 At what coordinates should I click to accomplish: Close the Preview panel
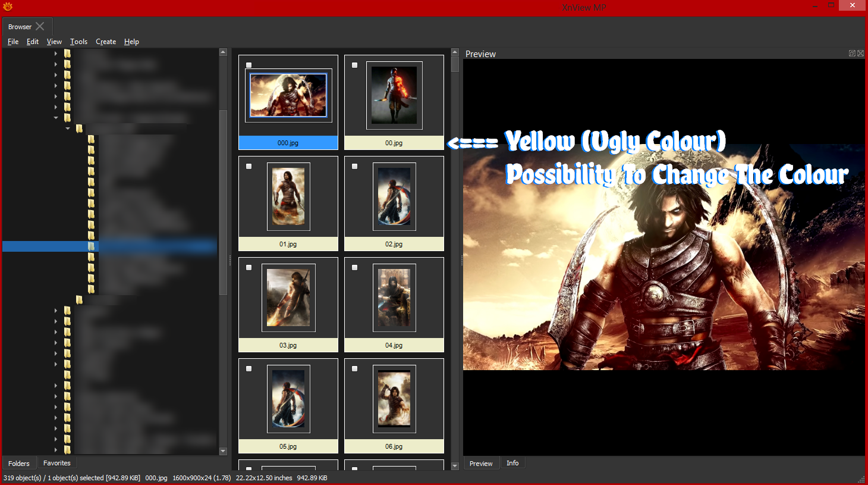(860, 54)
